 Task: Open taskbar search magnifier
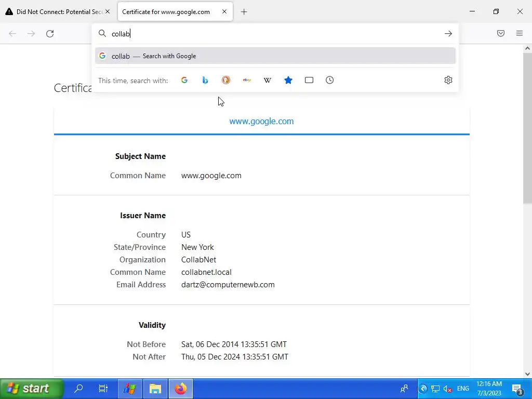click(78, 389)
